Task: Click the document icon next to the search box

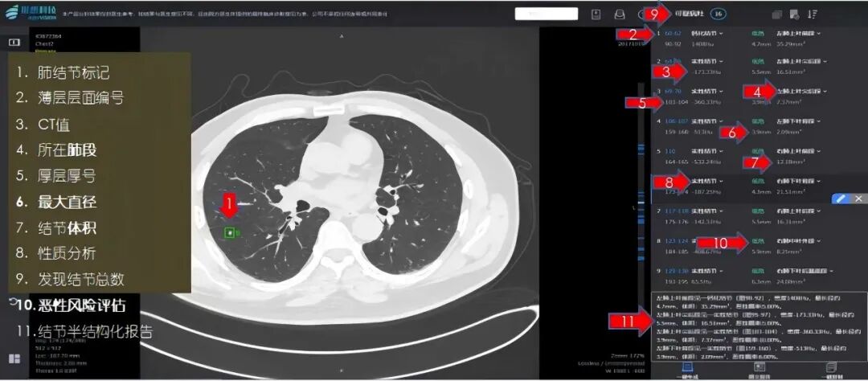Action: click(x=596, y=14)
